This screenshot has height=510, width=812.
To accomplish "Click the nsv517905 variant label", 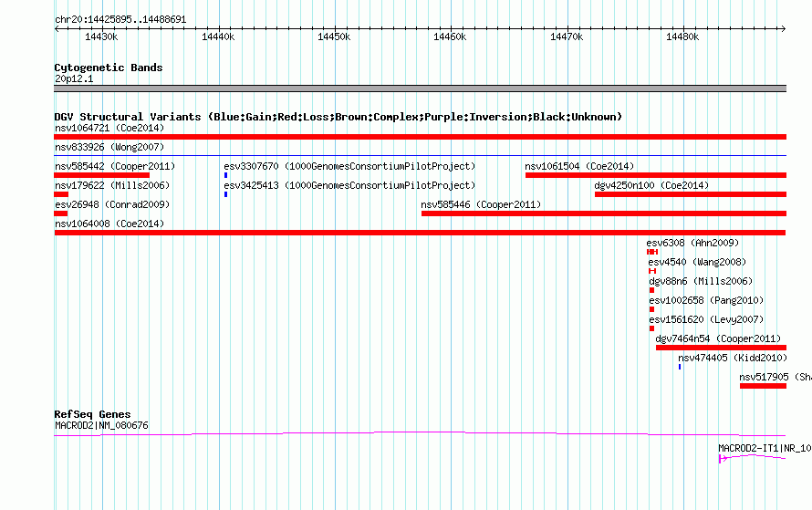I will click(x=776, y=377).
